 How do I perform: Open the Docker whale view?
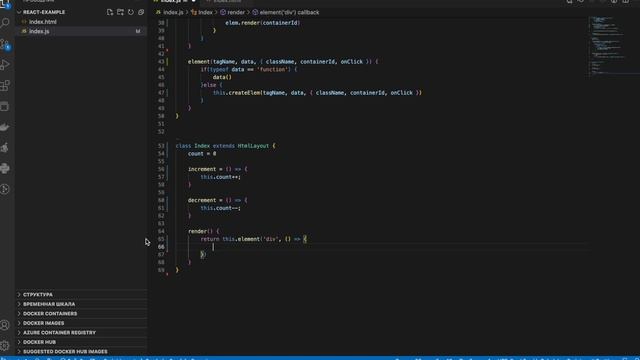5,127
